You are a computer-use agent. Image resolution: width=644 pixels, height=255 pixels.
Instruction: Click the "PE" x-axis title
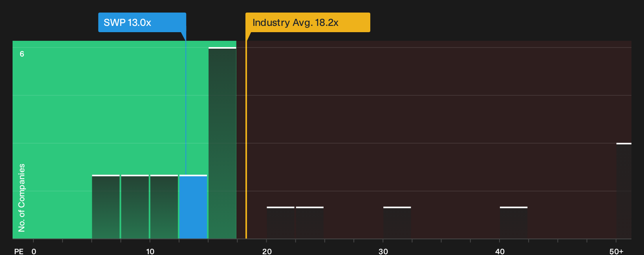pos(19,251)
